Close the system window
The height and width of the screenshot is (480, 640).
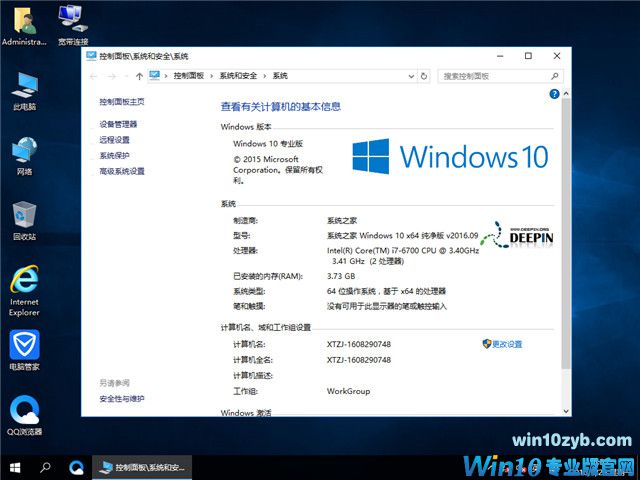click(x=557, y=56)
